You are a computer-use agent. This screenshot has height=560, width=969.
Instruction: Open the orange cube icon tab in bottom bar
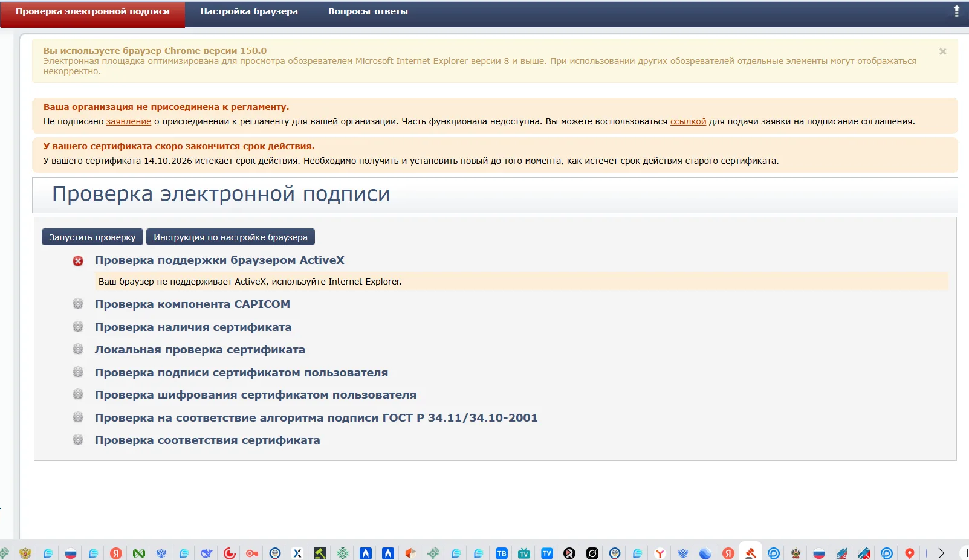click(x=410, y=553)
